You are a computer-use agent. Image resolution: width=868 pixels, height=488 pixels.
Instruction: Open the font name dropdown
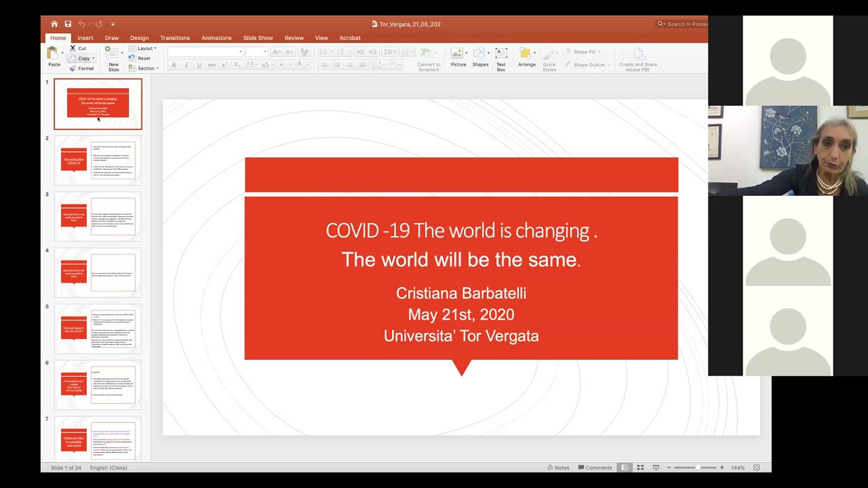click(x=240, y=52)
